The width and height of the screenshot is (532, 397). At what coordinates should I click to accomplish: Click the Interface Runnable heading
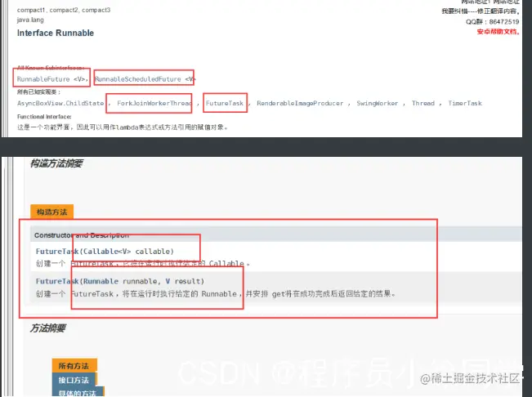pyautogui.click(x=56, y=33)
